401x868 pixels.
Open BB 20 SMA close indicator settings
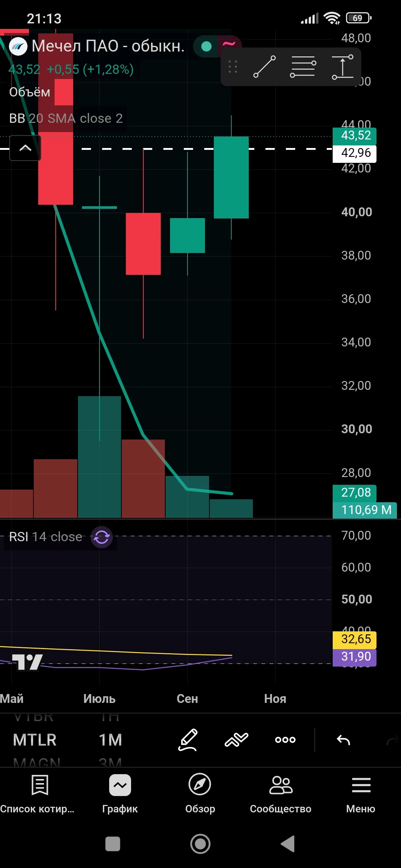click(x=66, y=118)
